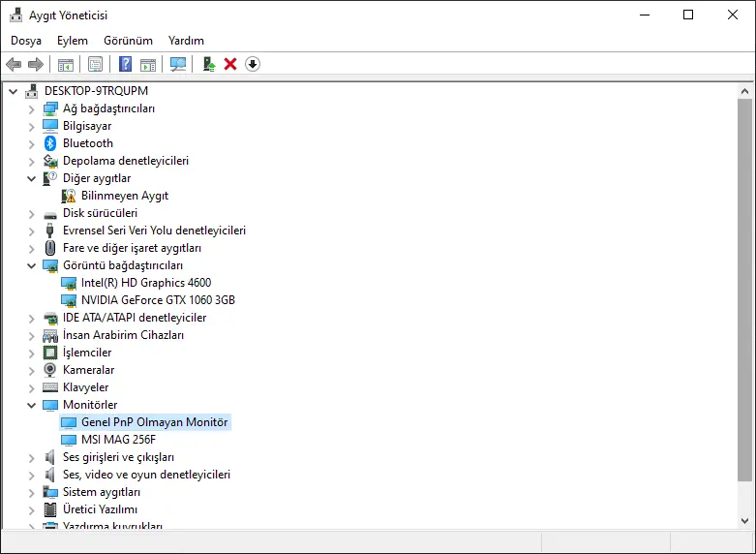Click the Kameralar webcam icon
The height and width of the screenshot is (554, 756).
(x=50, y=370)
